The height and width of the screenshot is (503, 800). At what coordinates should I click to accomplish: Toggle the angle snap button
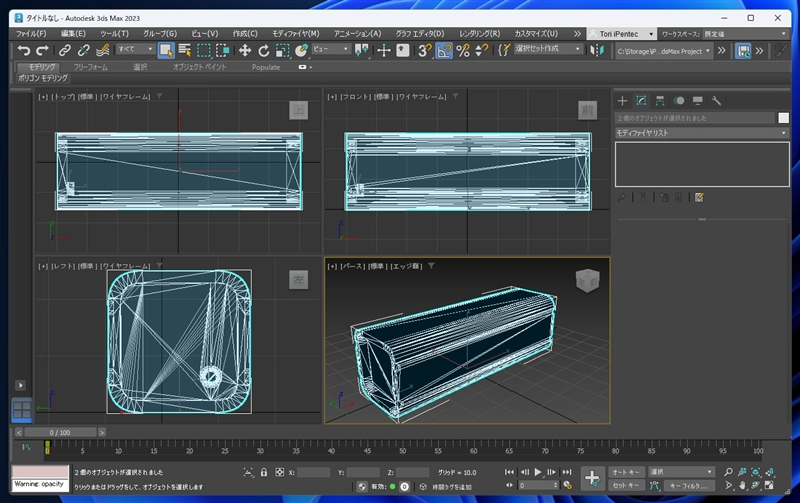444,50
